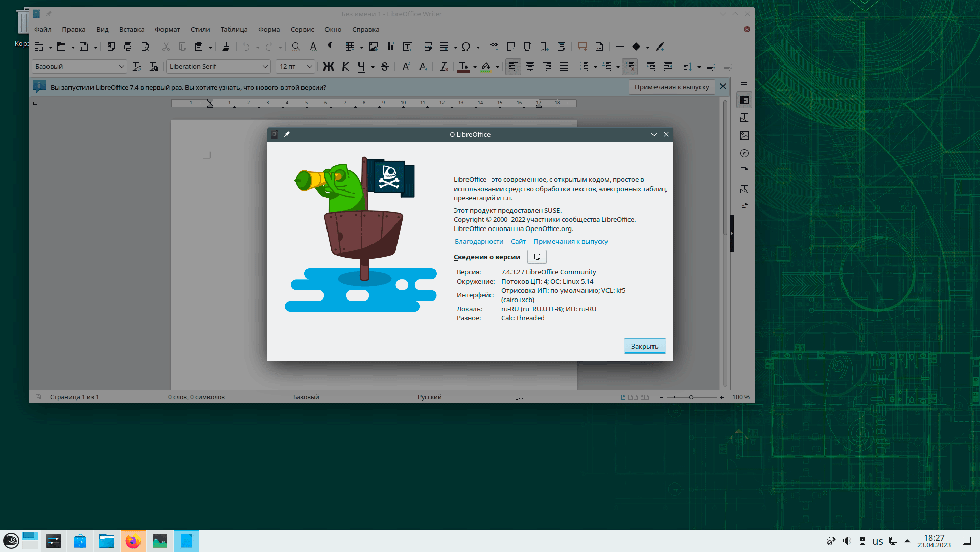Click the Print icon in toolbar

[128, 47]
